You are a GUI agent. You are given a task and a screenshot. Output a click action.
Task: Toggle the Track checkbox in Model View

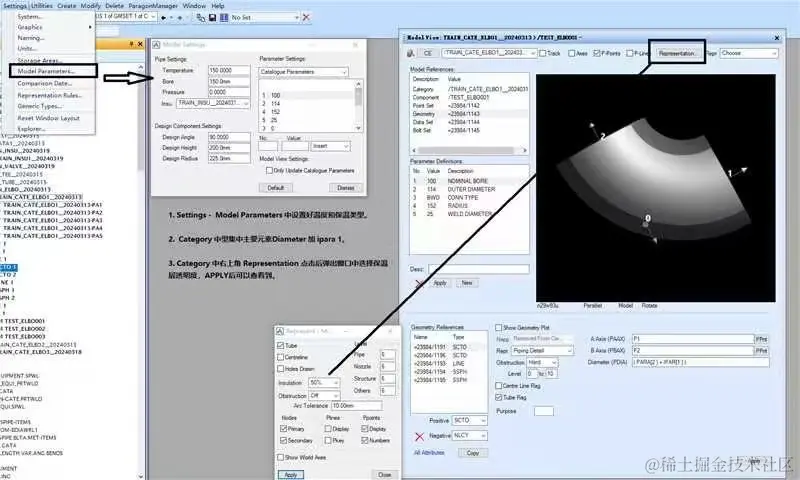click(543, 53)
